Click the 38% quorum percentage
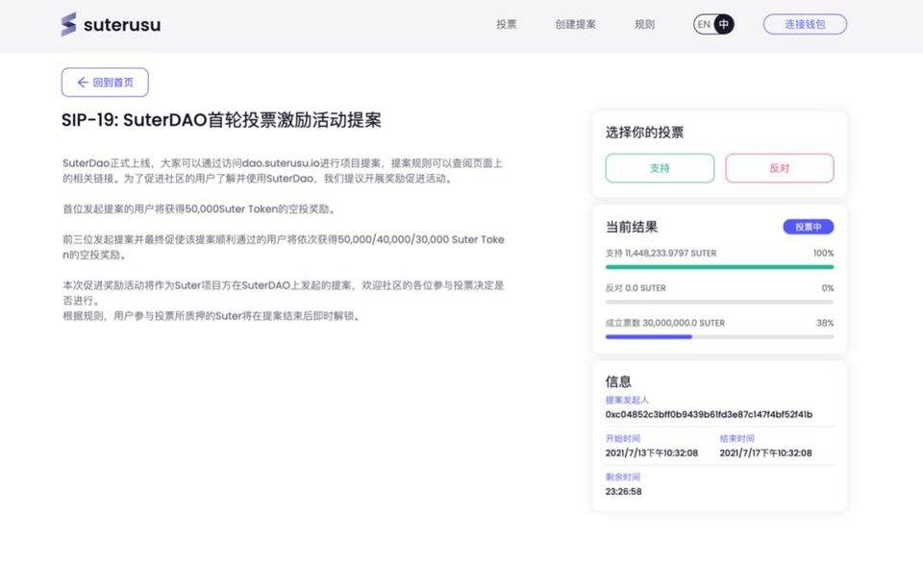Viewport: 923px width, 588px height. pos(825,323)
